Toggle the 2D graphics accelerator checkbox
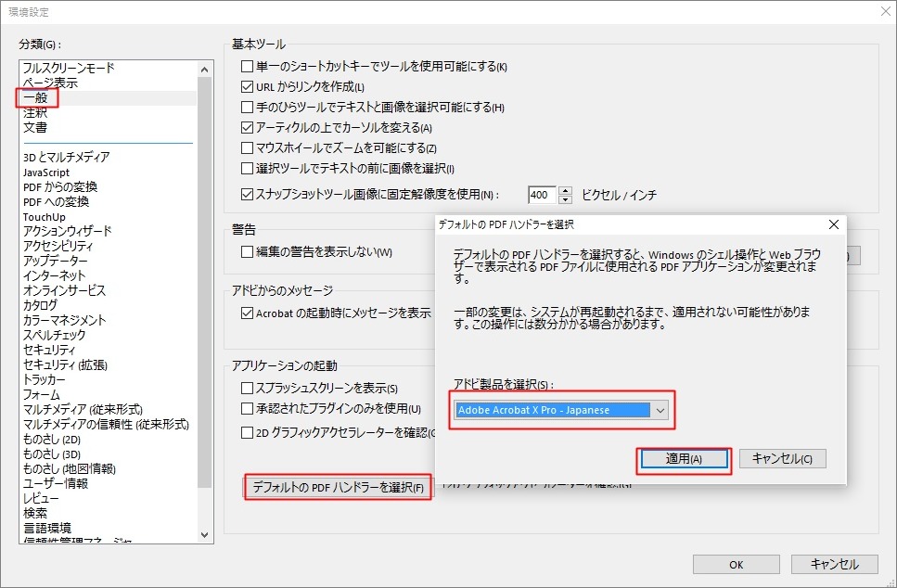The height and width of the screenshot is (588, 897). click(x=247, y=432)
